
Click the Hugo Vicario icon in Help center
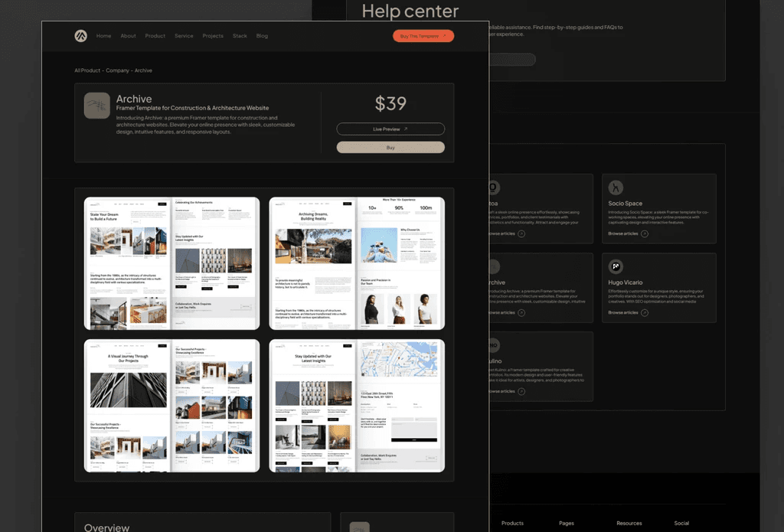pyautogui.click(x=616, y=266)
